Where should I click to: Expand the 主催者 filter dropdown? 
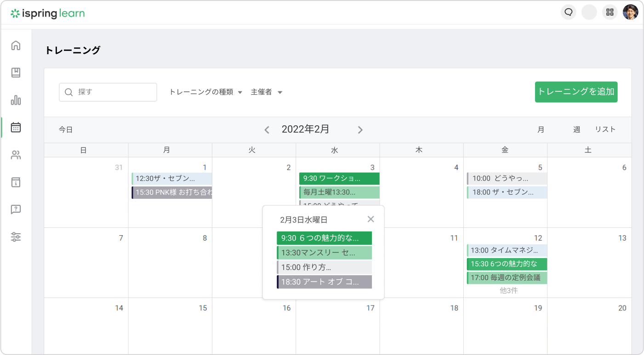click(x=267, y=92)
